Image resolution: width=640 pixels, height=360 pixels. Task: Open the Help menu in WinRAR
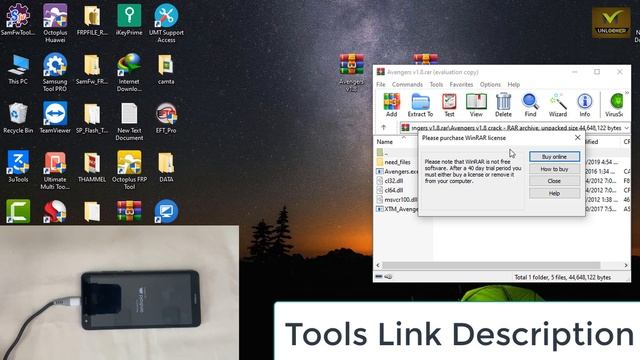click(514, 84)
